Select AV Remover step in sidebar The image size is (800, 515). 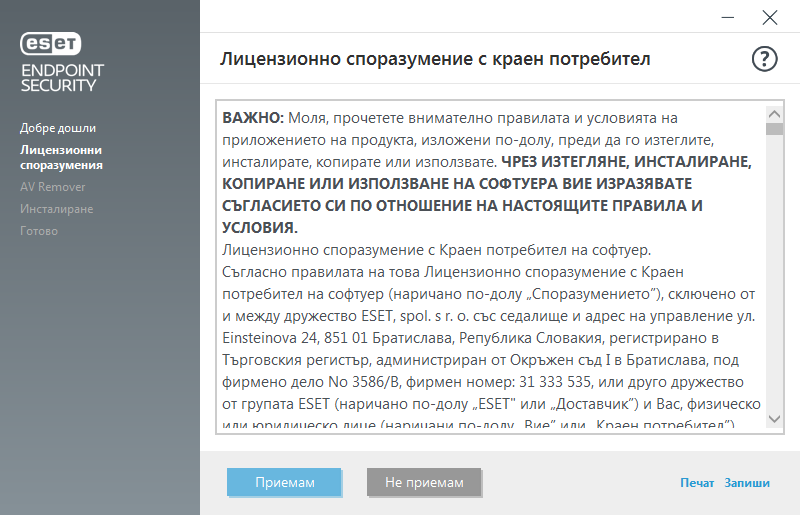(x=53, y=187)
